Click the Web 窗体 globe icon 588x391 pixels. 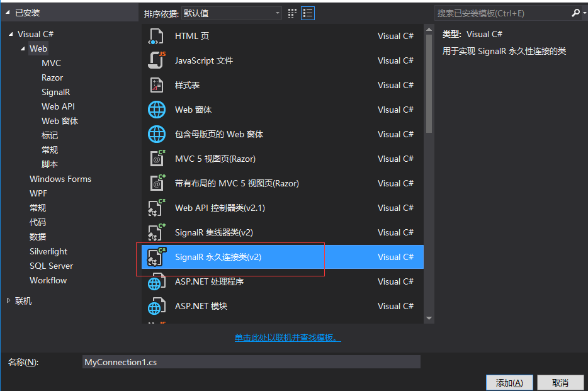pos(156,110)
